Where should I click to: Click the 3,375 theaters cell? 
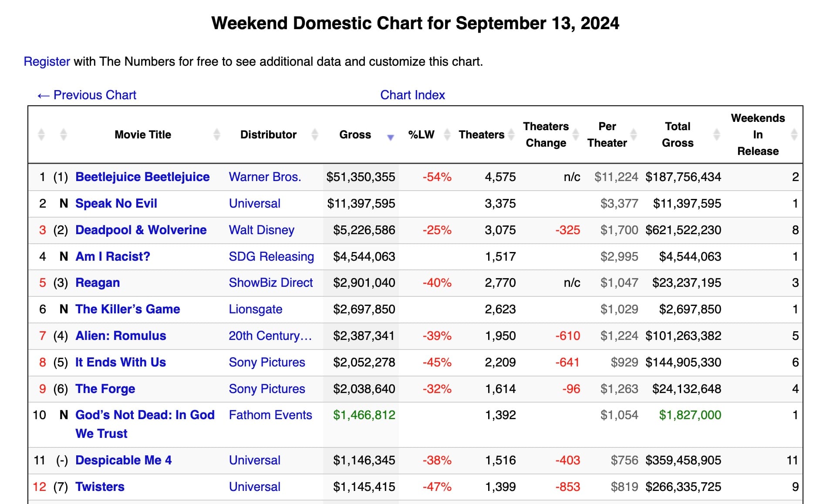pos(500,203)
